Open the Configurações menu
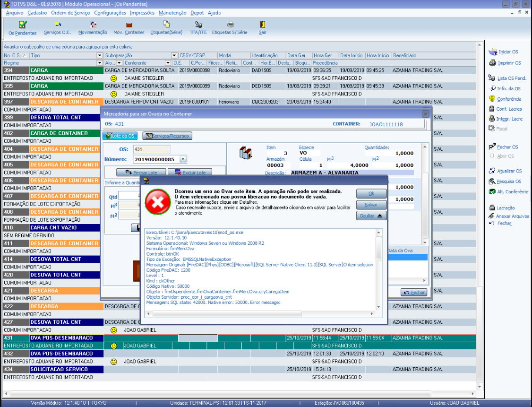 pyautogui.click(x=110, y=13)
